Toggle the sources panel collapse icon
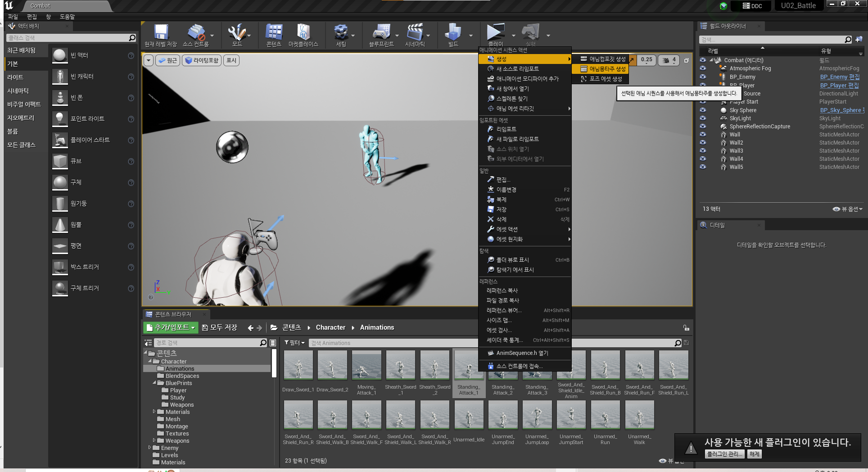The height and width of the screenshot is (472, 868). [x=148, y=343]
